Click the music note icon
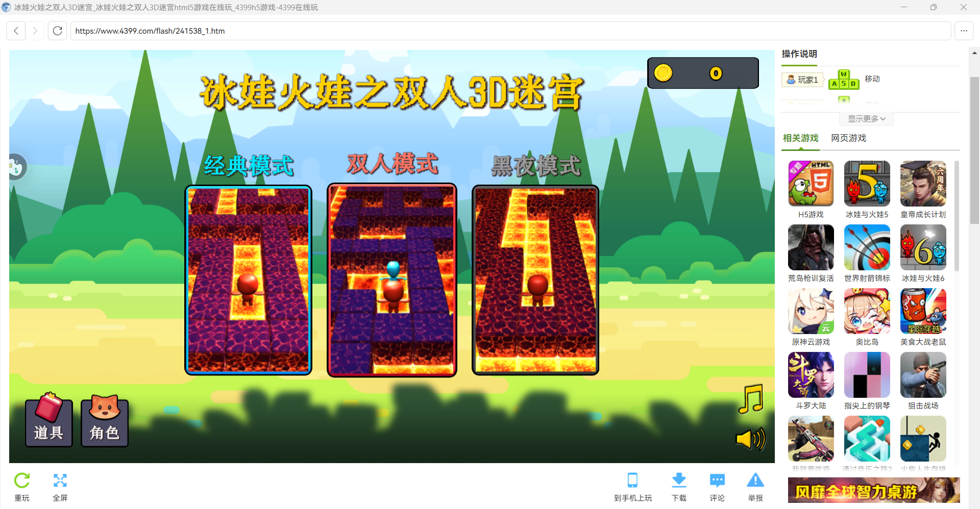 click(x=750, y=399)
